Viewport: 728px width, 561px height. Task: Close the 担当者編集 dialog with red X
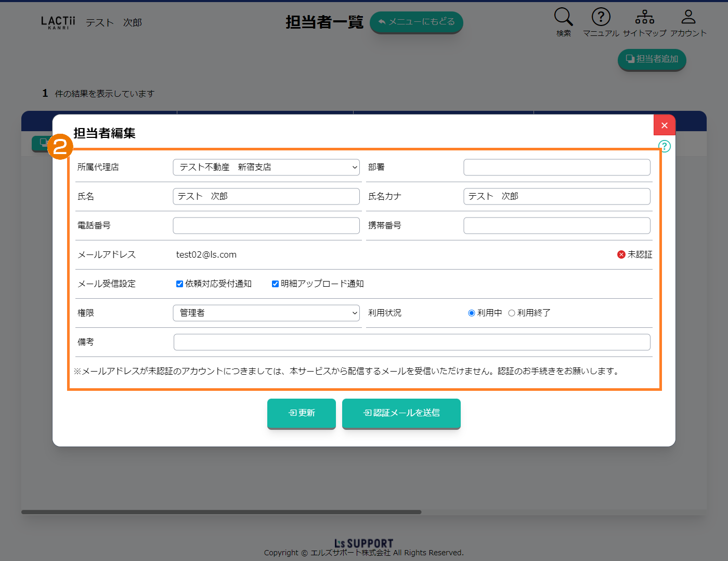click(x=664, y=125)
